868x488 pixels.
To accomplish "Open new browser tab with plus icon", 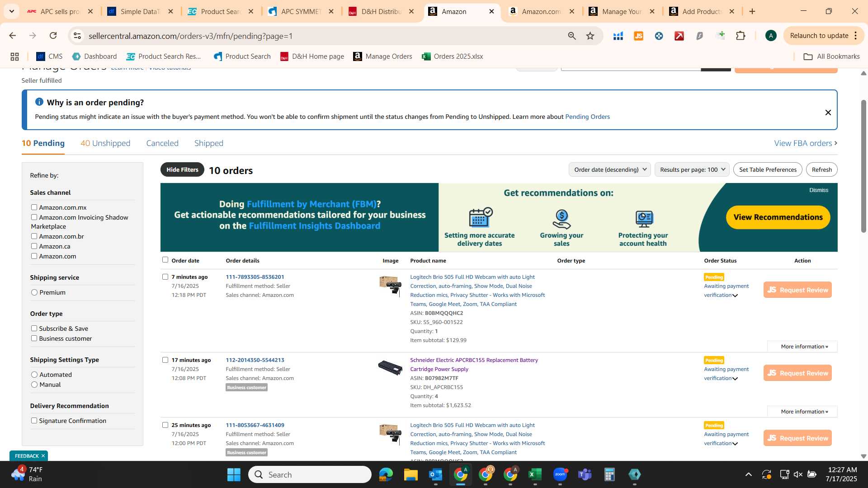I will click(x=752, y=11).
